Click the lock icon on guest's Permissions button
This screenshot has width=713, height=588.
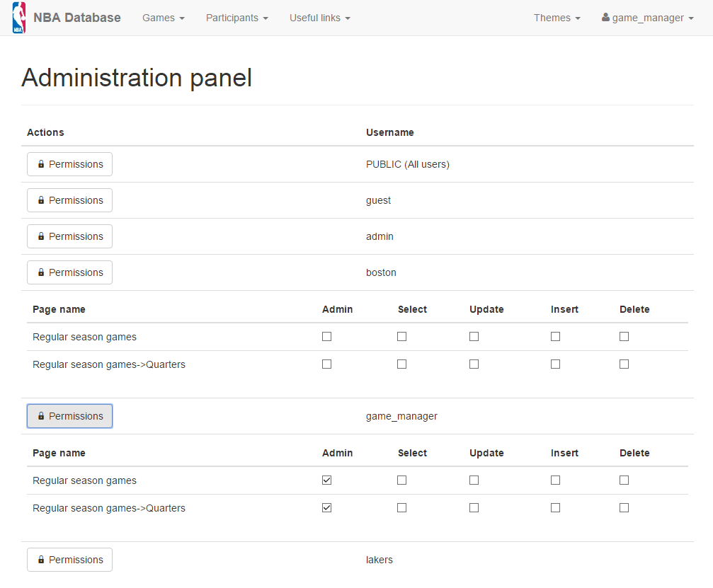(x=42, y=200)
